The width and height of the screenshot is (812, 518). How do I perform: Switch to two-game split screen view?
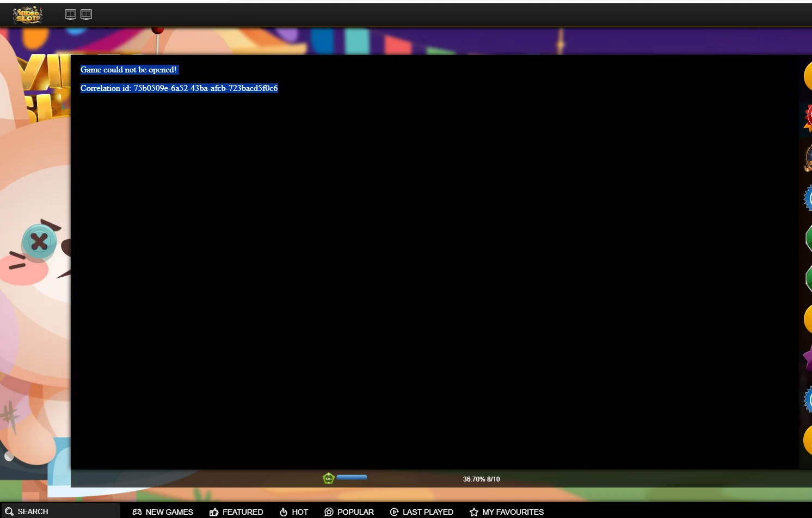pyautogui.click(x=70, y=15)
